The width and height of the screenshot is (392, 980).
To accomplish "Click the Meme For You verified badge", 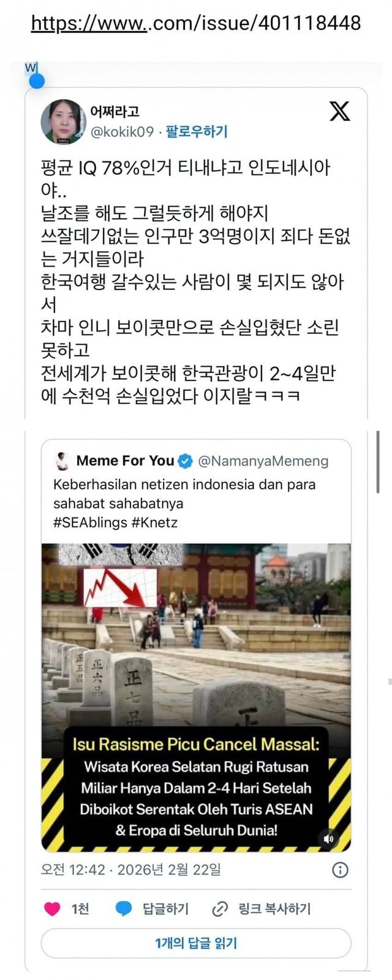I will tap(186, 461).
